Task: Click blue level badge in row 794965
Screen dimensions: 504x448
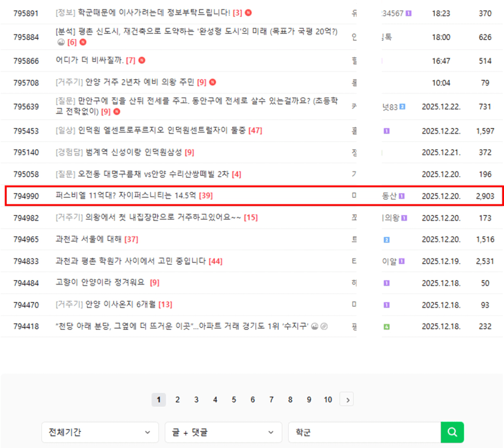Action: 387,239
